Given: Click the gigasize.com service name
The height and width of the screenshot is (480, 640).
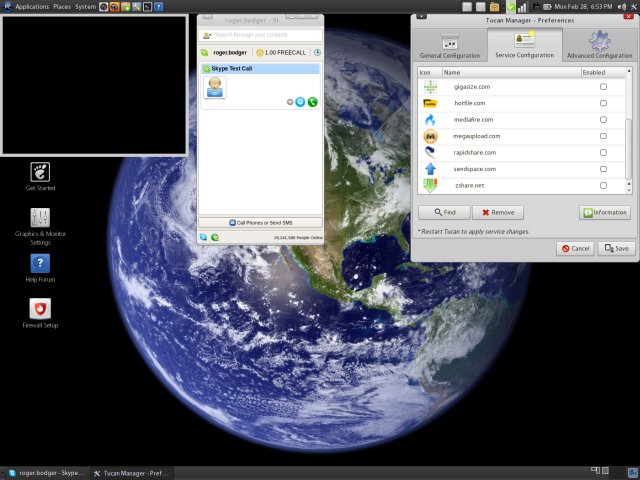Looking at the screenshot, I should click(x=472, y=87).
